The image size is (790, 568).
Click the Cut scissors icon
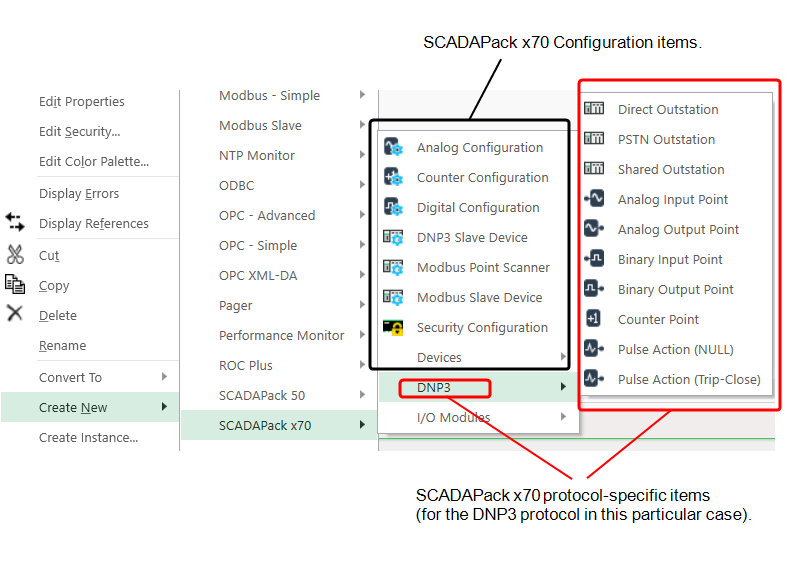[x=15, y=254]
